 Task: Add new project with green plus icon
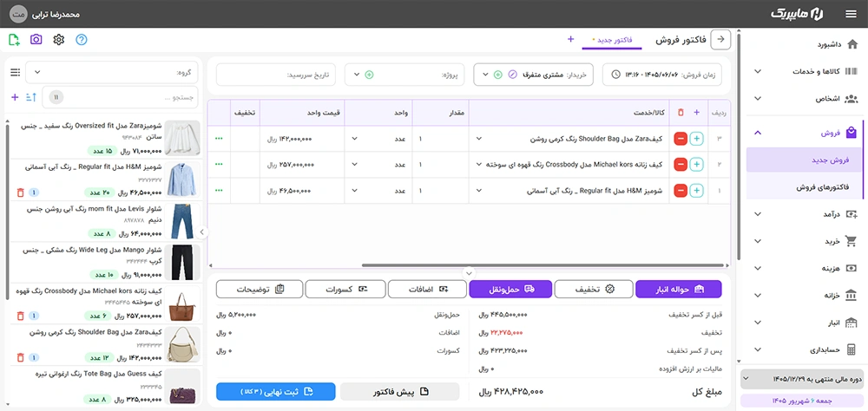click(x=369, y=74)
